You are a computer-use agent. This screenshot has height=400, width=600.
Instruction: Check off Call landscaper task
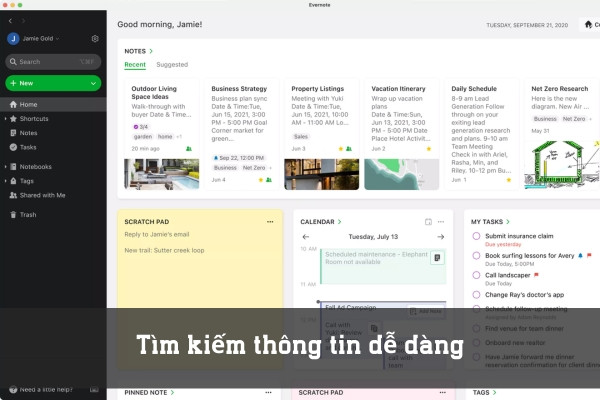tap(476, 275)
